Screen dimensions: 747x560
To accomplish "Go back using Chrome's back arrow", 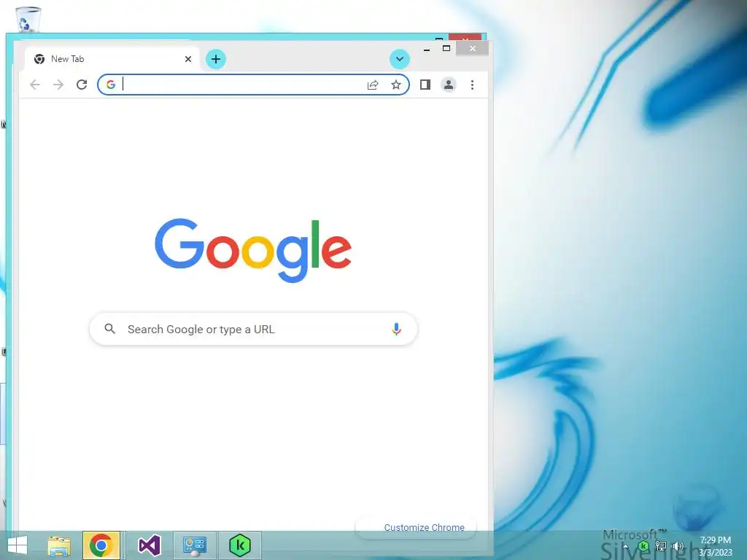I will (35, 85).
